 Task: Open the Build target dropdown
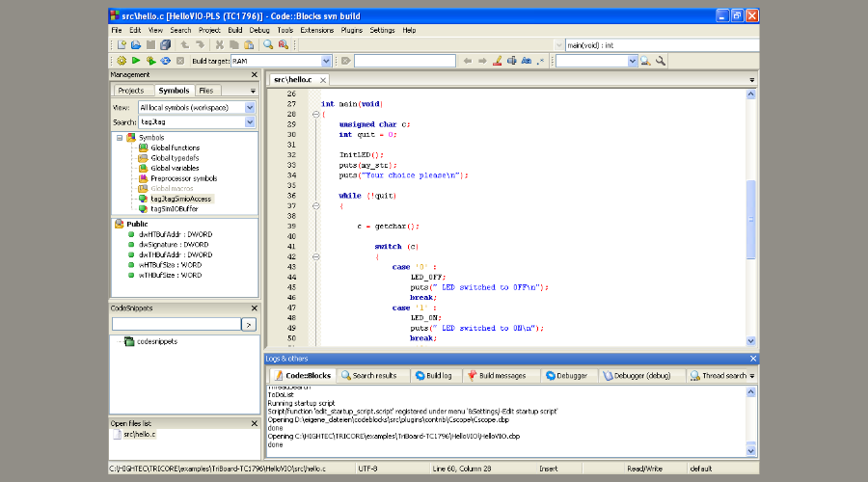[326, 61]
